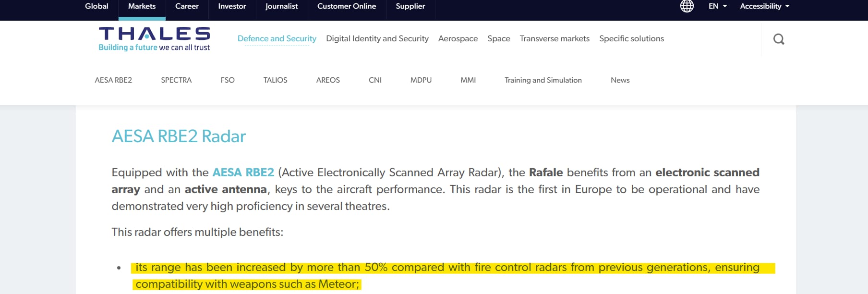Click the AESA RBE2 inline link
868x294 pixels.
point(243,172)
